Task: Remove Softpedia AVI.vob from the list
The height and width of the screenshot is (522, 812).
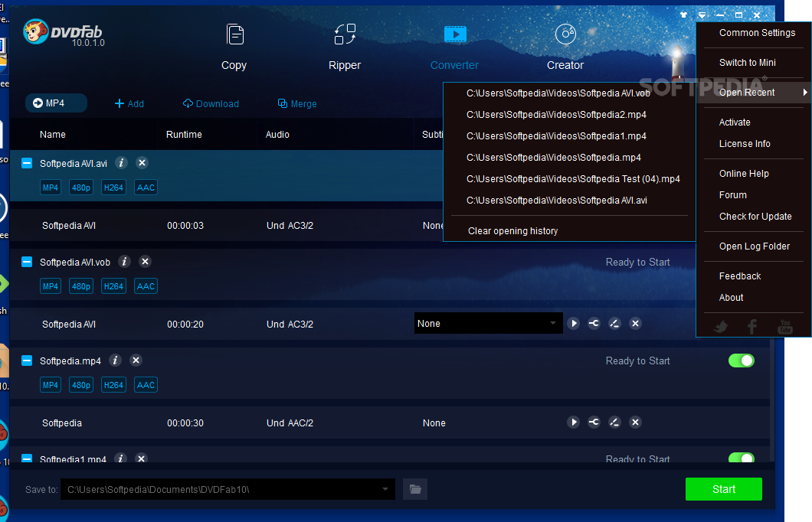Action: [x=145, y=261]
